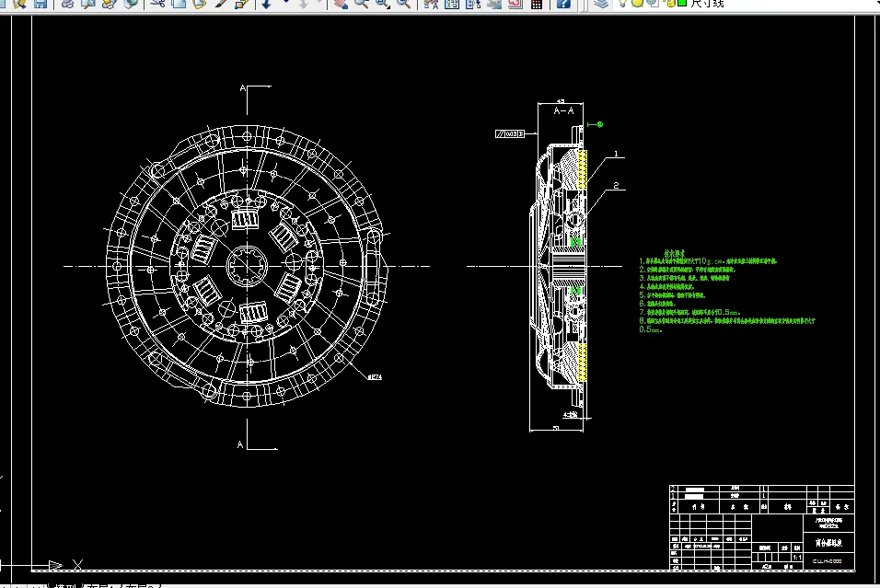Click the Publish toolbar icon
The width and height of the screenshot is (880, 588).
[110, 4]
